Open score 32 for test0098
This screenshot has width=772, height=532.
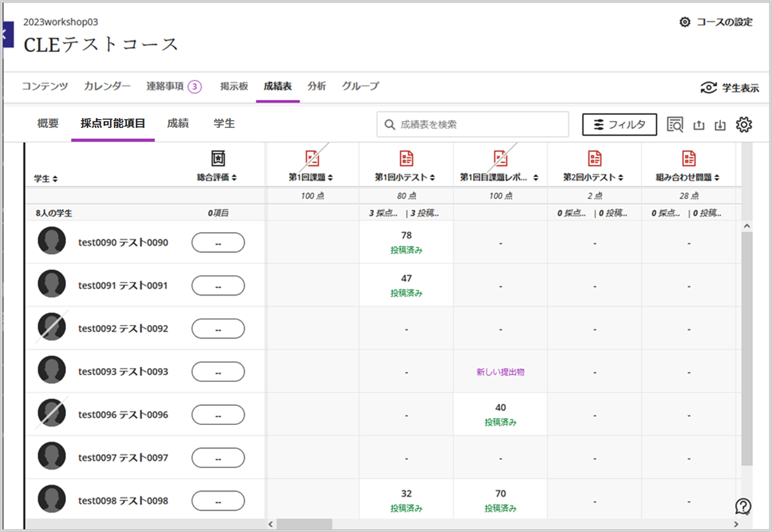[x=406, y=493]
